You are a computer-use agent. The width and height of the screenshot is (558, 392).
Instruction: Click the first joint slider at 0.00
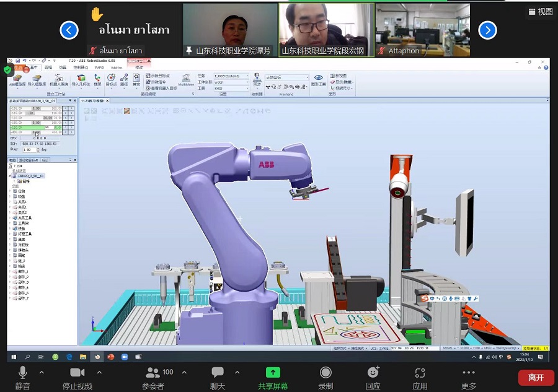click(37, 108)
